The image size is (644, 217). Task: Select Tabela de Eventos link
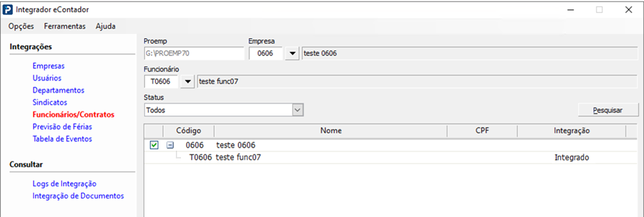click(x=62, y=139)
